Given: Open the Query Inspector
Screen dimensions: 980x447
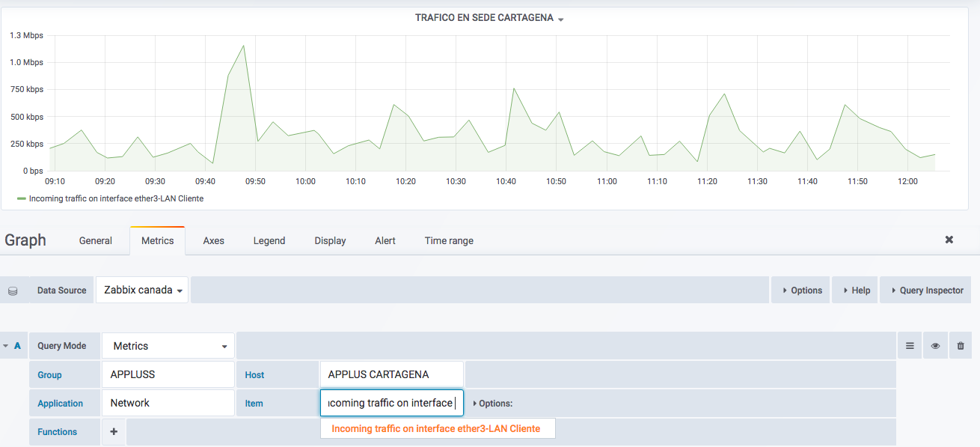Looking at the screenshot, I should pyautogui.click(x=925, y=290).
